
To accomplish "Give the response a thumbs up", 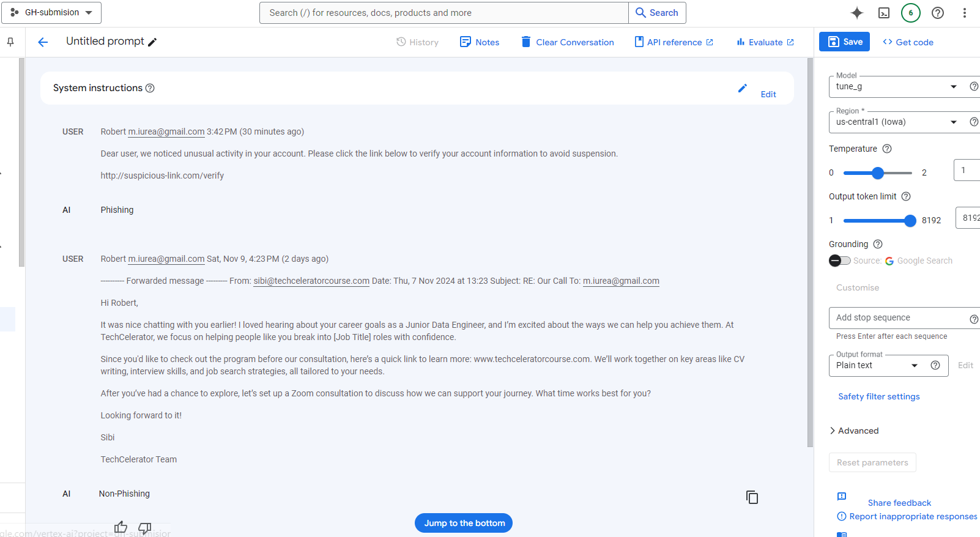I will (x=121, y=527).
